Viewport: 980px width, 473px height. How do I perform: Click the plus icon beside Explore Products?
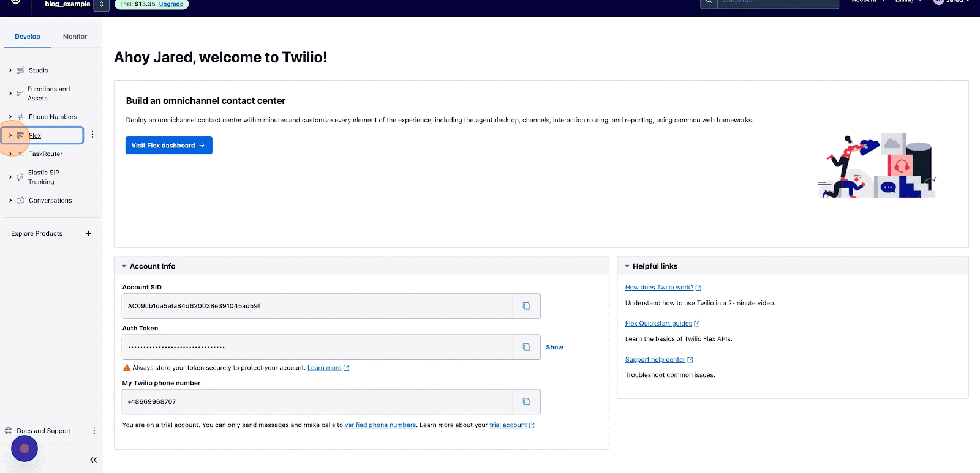89,233
